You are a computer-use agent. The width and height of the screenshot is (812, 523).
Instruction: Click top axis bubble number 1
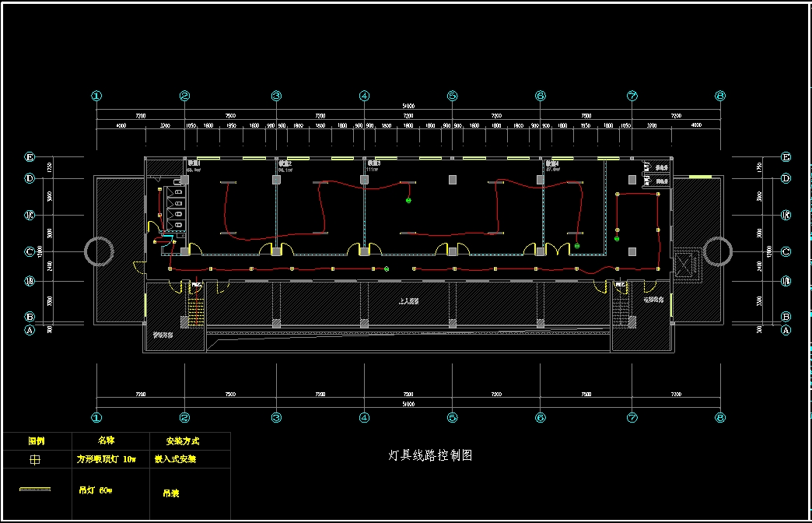click(96, 97)
